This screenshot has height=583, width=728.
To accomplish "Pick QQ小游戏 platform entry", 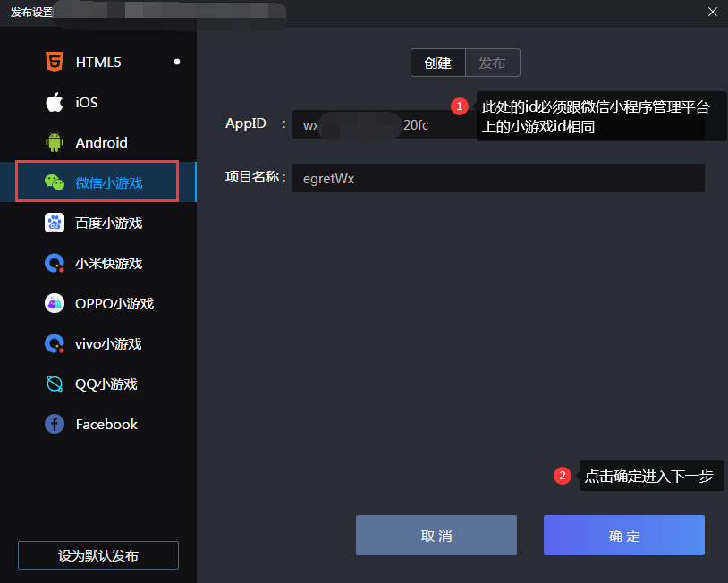I will click(98, 384).
